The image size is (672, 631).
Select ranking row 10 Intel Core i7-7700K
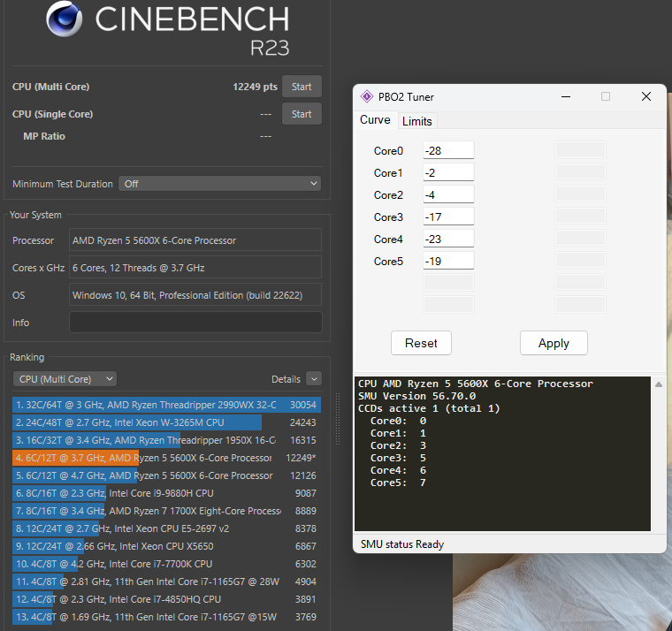(167, 564)
